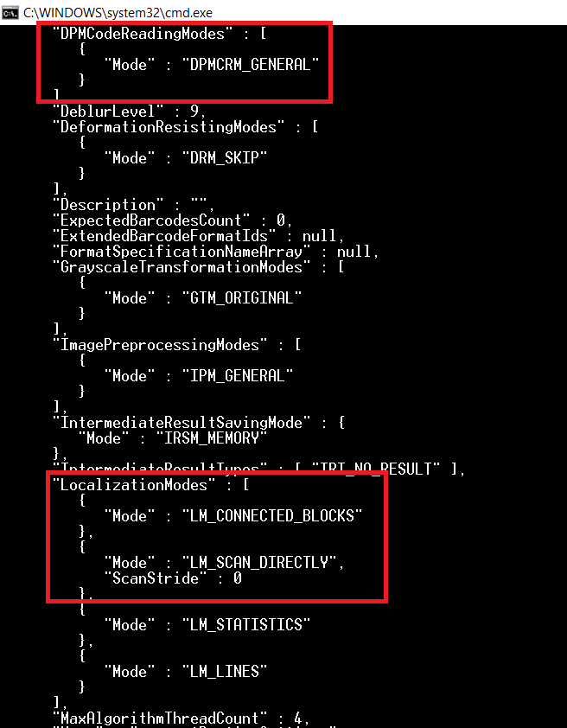The width and height of the screenshot is (567, 728).
Task: Select the "GTM_ORIGINAL" value
Action: pyautogui.click(x=242, y=297)
